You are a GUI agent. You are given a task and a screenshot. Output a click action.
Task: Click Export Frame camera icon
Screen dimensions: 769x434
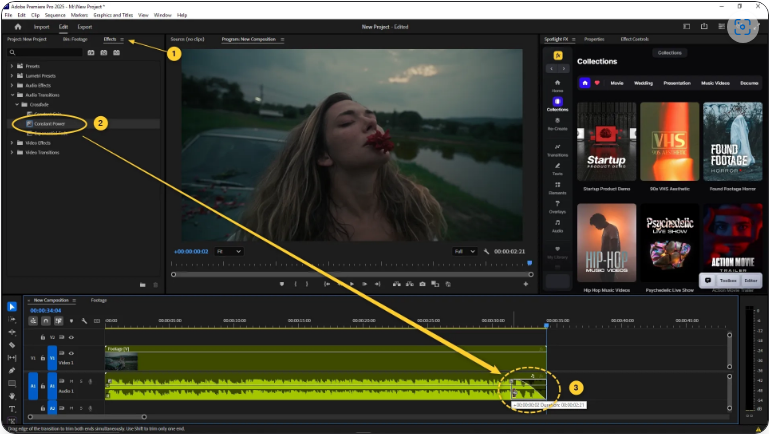[422, 284]
